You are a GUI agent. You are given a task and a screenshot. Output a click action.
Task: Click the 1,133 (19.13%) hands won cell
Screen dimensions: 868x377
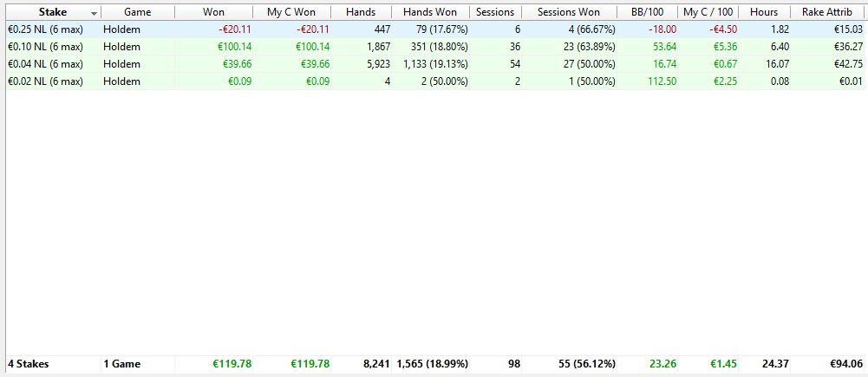pos(435,63)
